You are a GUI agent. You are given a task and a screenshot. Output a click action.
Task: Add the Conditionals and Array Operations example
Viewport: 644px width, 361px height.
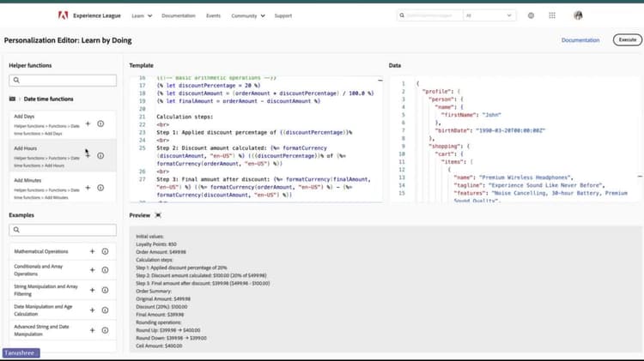(x=92, y=270)
